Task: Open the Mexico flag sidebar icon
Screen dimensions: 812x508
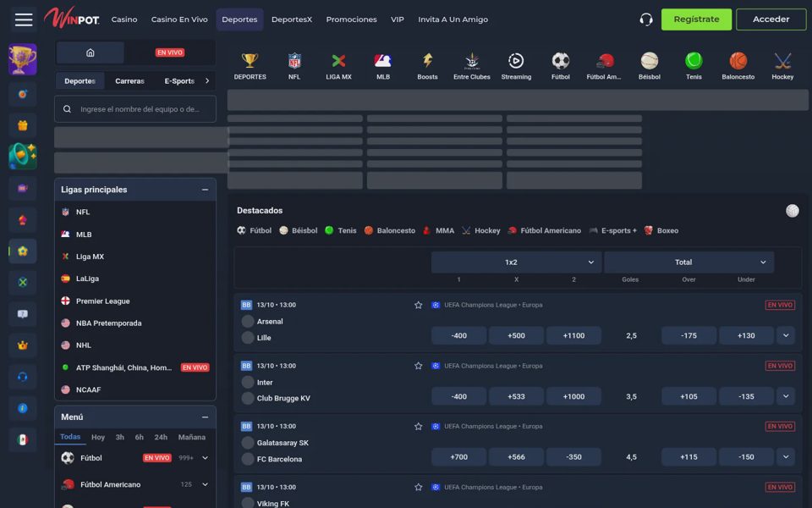Action: pos(22,439)
